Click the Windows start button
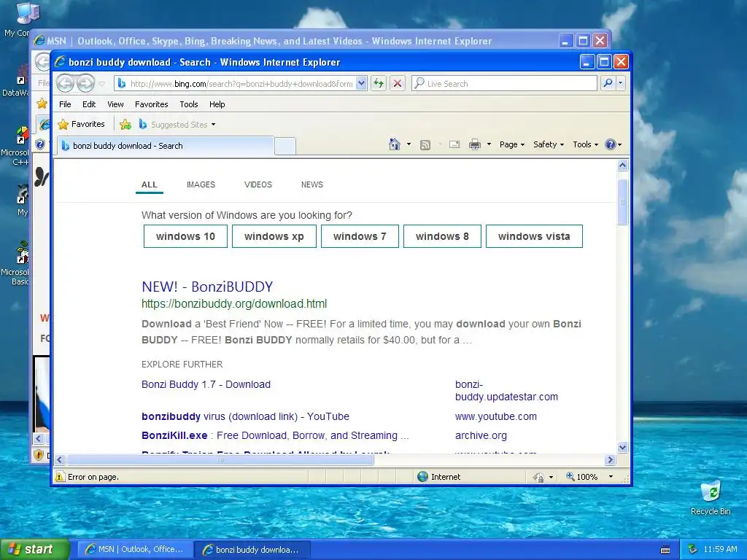 (35, 549)
